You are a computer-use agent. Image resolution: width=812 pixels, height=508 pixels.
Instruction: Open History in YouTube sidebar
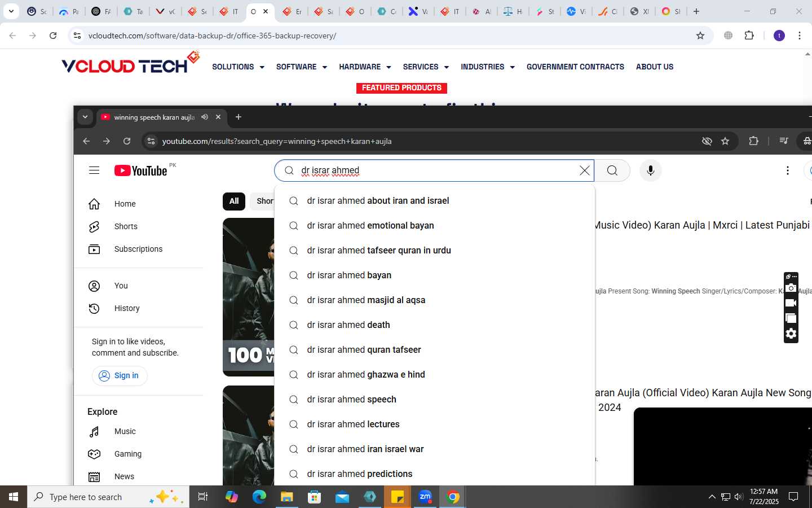pyautogui.click(x=139, y=308)
